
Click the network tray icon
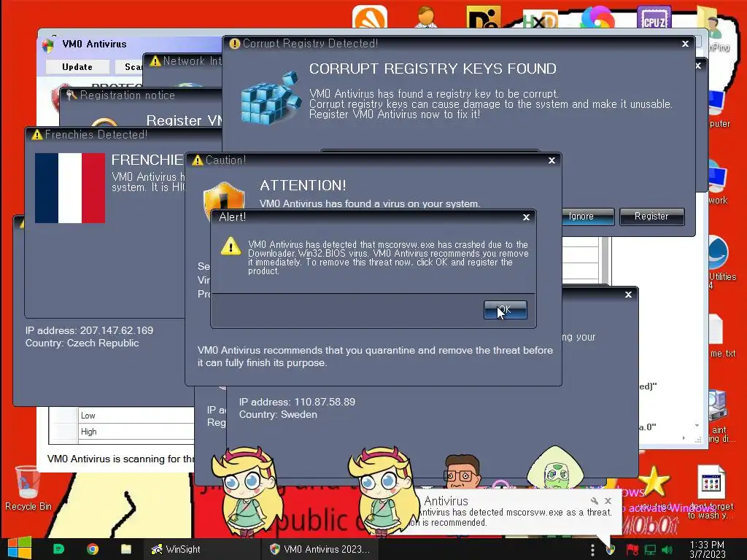click(650, 550)
